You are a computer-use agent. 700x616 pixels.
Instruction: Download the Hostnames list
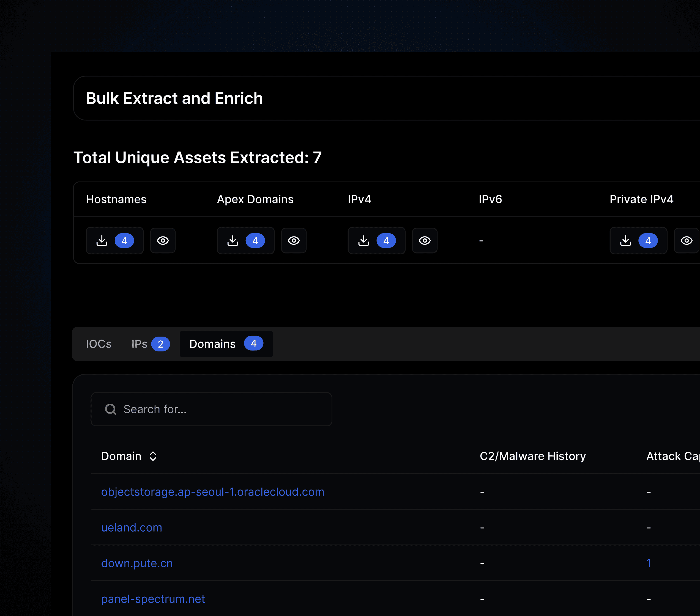(x=102, y=241)
